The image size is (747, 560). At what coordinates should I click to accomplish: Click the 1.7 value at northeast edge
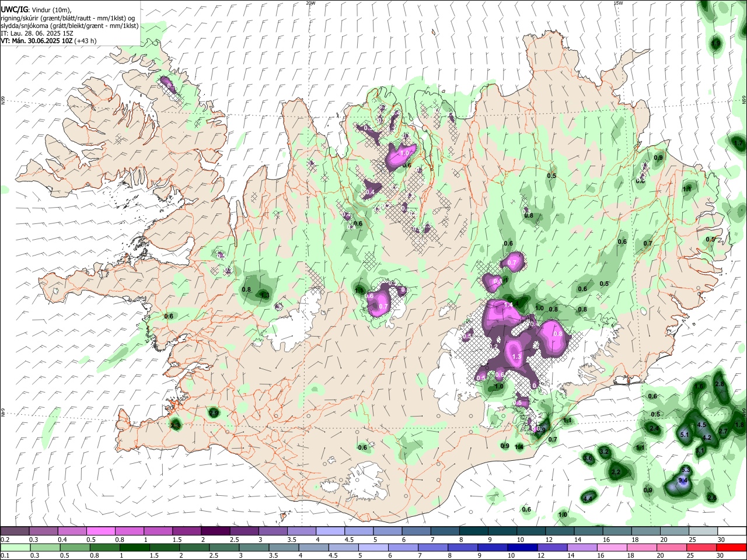pyautogui.click(x=738, y=143)
